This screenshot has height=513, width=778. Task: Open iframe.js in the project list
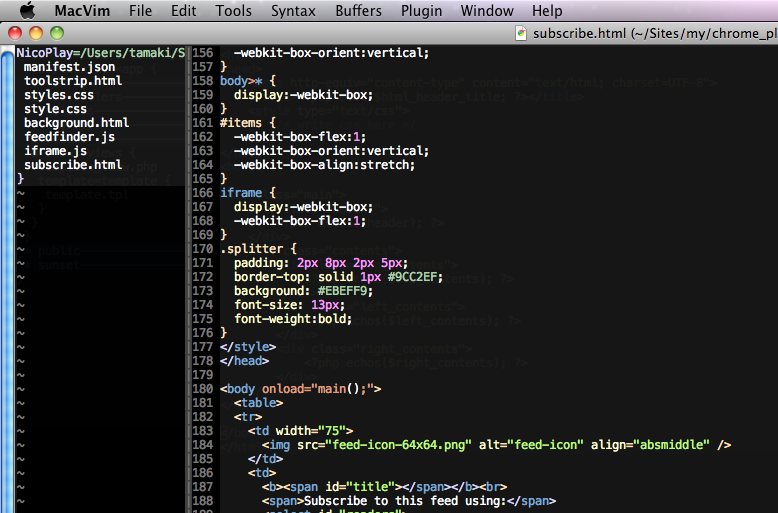click(x=55, y=151)
